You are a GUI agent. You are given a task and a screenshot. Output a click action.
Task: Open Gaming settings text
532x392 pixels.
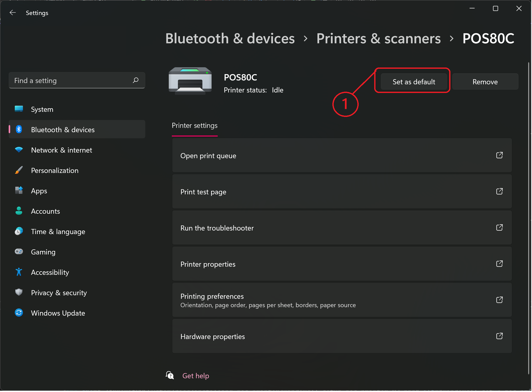[43, 252]
